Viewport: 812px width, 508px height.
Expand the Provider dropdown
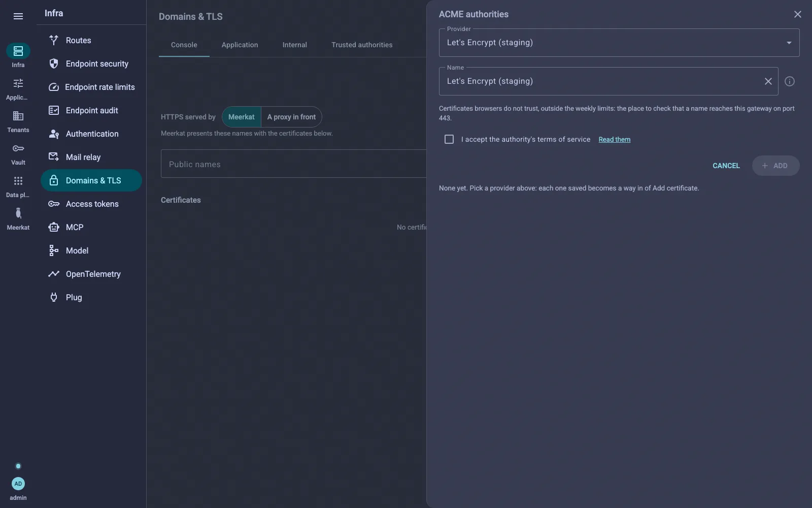pyautogui.click(x=619, y=43)
